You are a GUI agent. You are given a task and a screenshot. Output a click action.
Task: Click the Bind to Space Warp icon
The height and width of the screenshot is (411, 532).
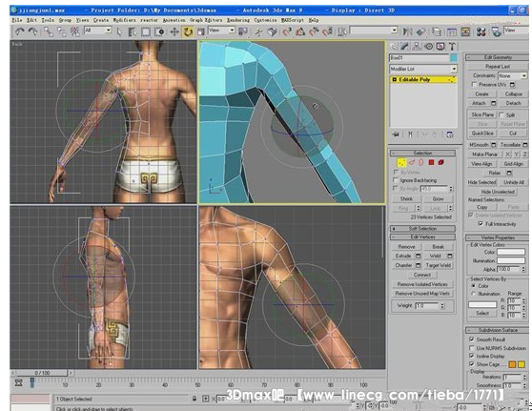74,31
